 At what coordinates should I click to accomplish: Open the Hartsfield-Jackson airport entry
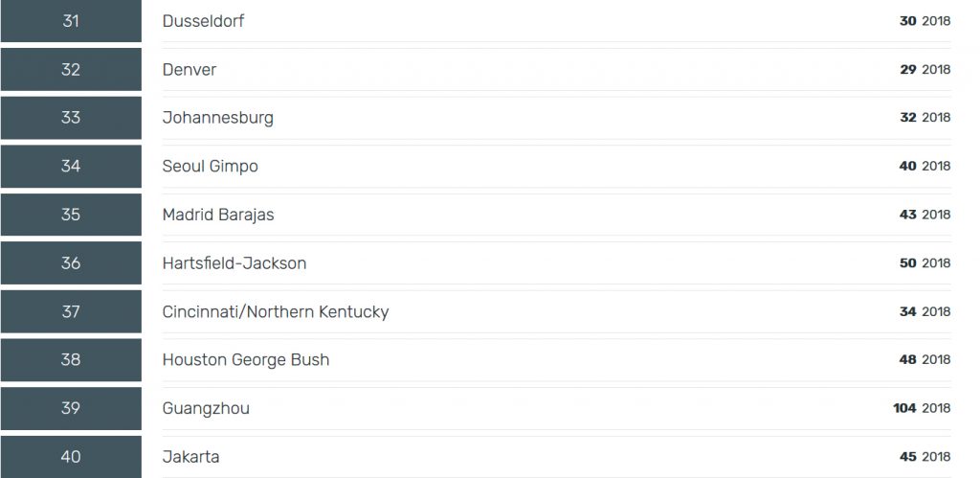[234, 263]
